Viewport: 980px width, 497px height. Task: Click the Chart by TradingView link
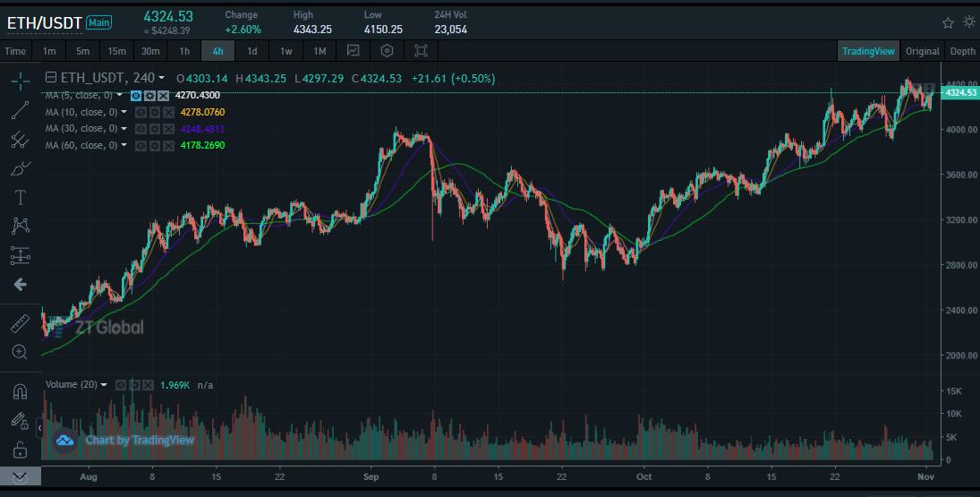[140, 440]
